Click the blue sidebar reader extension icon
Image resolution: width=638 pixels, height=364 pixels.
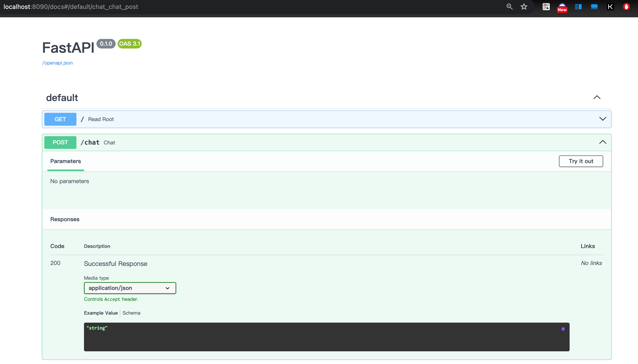(x=578, y=7)
